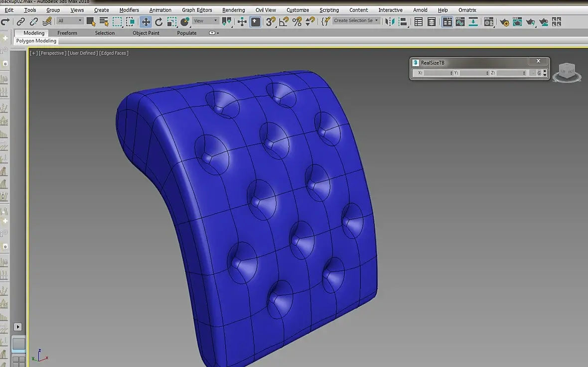Open the Create Selection Set dropdown
Screen dimensions: 588x367
pos(356,21)
